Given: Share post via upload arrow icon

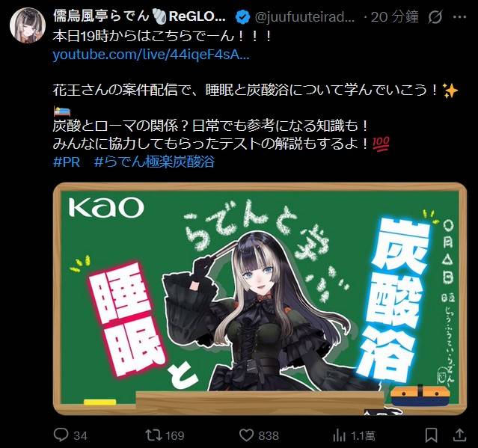Looking at the screenshot, I should [459, 435].
